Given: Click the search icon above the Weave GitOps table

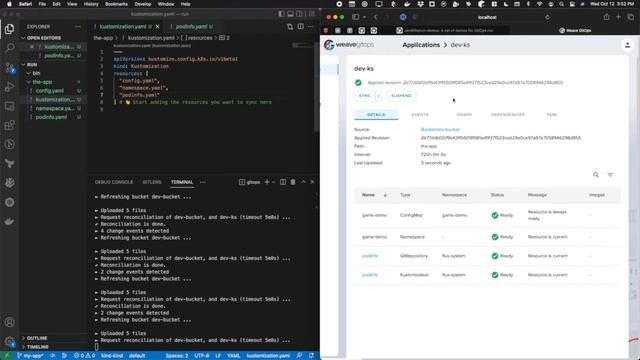Looking at the screenshot, I should coord(596,175).
